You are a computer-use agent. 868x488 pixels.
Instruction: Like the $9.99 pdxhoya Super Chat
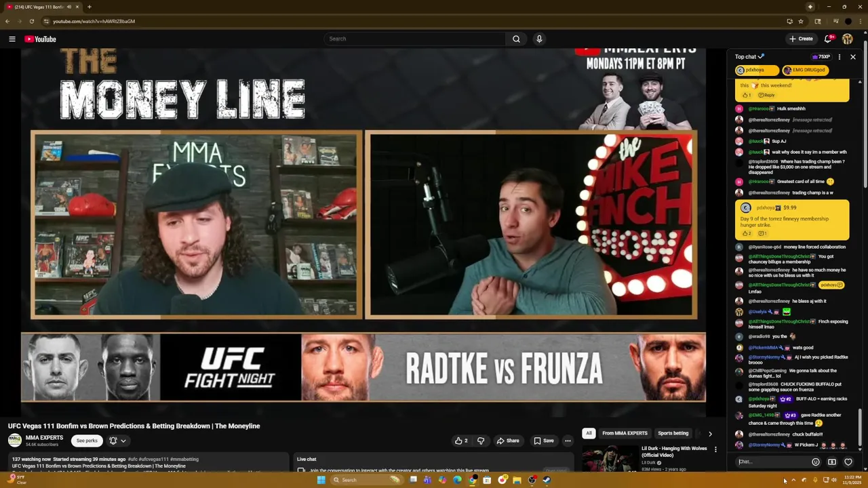pos(746,233)
